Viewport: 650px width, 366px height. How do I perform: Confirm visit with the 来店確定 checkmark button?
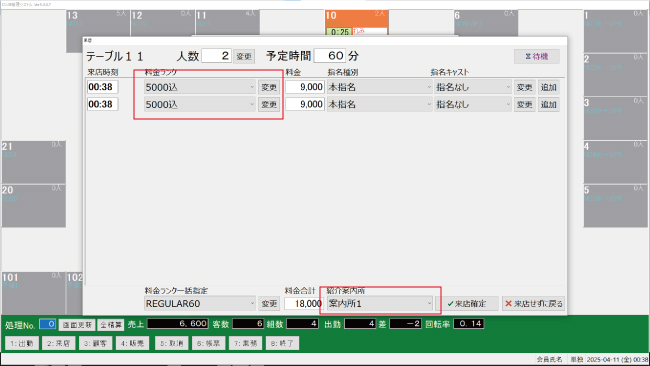[467, 304]
